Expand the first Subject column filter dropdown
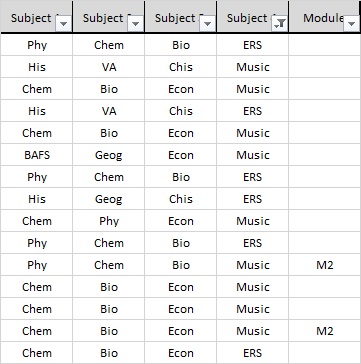The image size is (361, 364). pyautogui.click(x=63, y=23)
